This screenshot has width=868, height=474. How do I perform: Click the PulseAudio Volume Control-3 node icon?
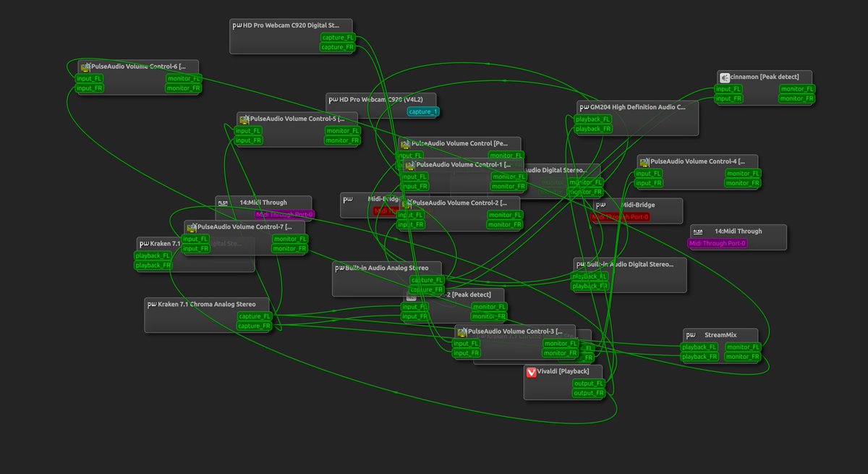[462, 331]
